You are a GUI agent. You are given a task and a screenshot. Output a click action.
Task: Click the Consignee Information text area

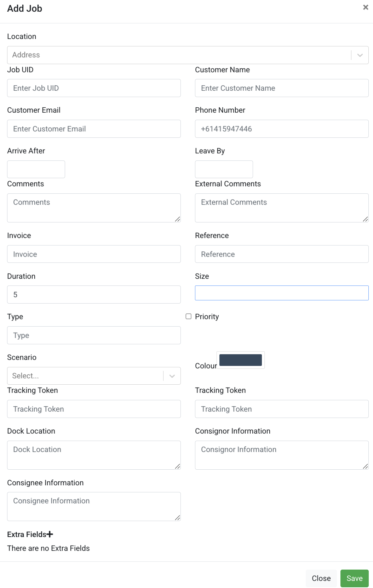click(94, 506)
